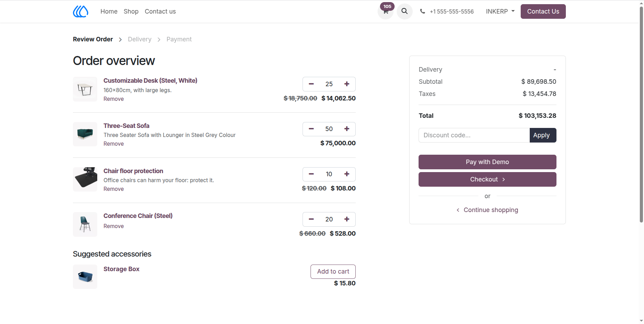Viewport: 644px width, 324px height.
Task: Increase Customizable Desk quantity with plus
Action: pyautogui.click(x=347, y=84)
